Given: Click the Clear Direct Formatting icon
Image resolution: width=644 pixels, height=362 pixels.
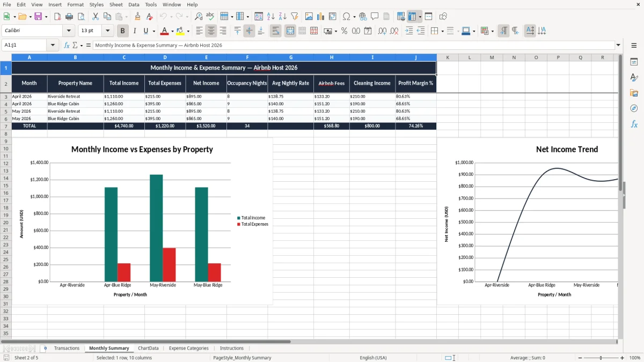Looking at the screenshot, I should pos(150,17).
